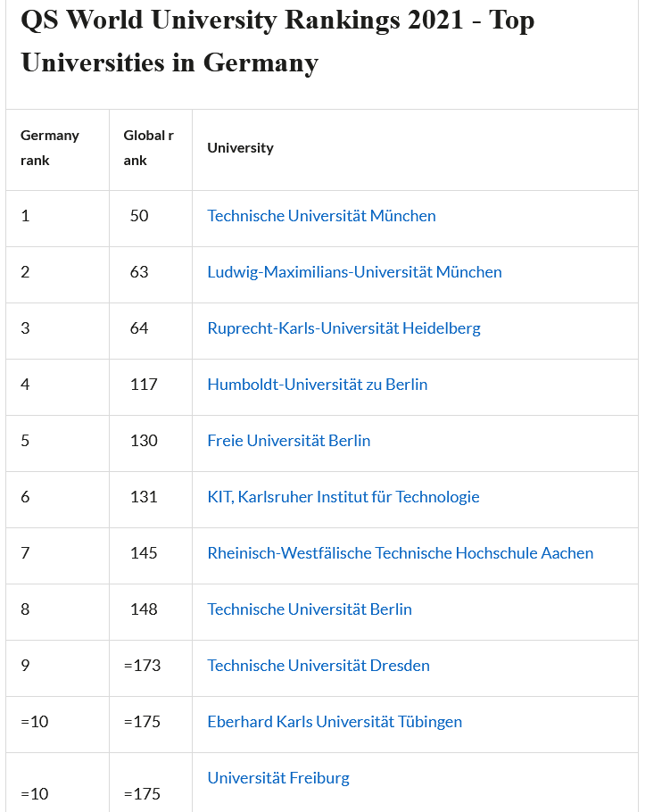
Task: Click KIT, Karlsruher Institut für Technologie
Action: click(343, 497)
